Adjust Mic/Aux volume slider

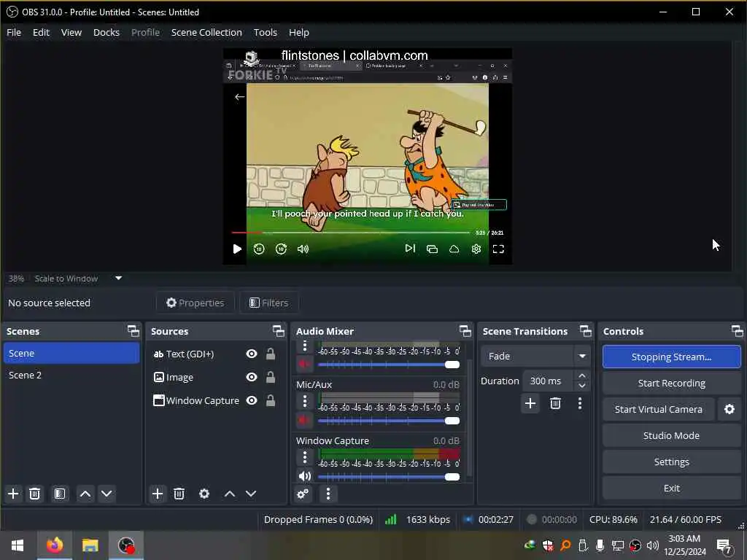[389, 421]
